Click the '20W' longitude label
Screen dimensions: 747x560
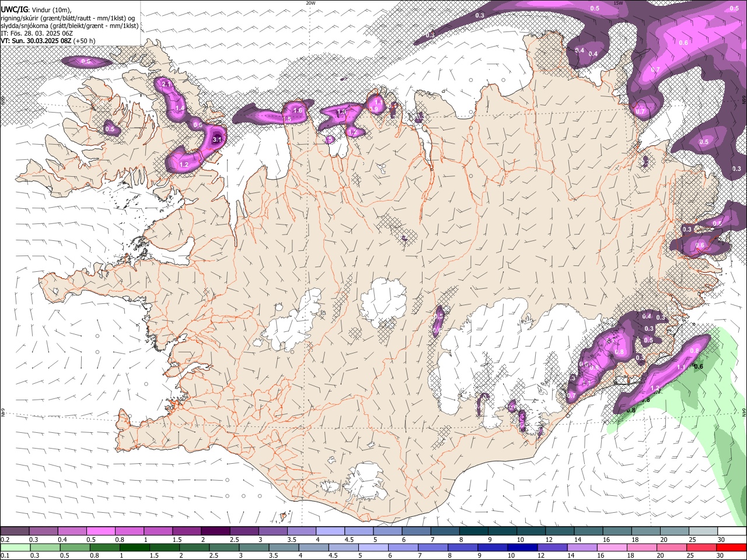[310, 3]
